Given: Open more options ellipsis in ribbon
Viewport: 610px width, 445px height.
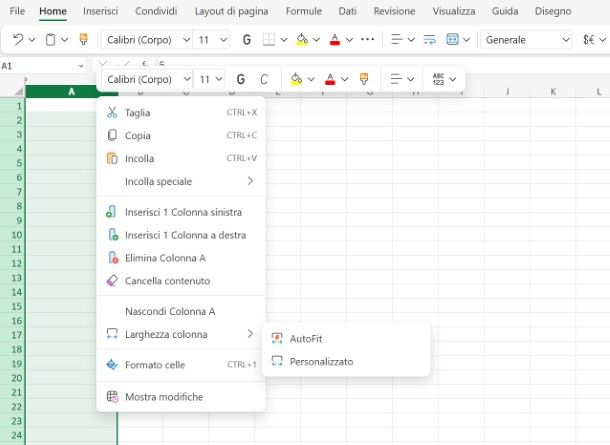Looking at the screenshot, I should pyautogui.click(x=368, y=39).
